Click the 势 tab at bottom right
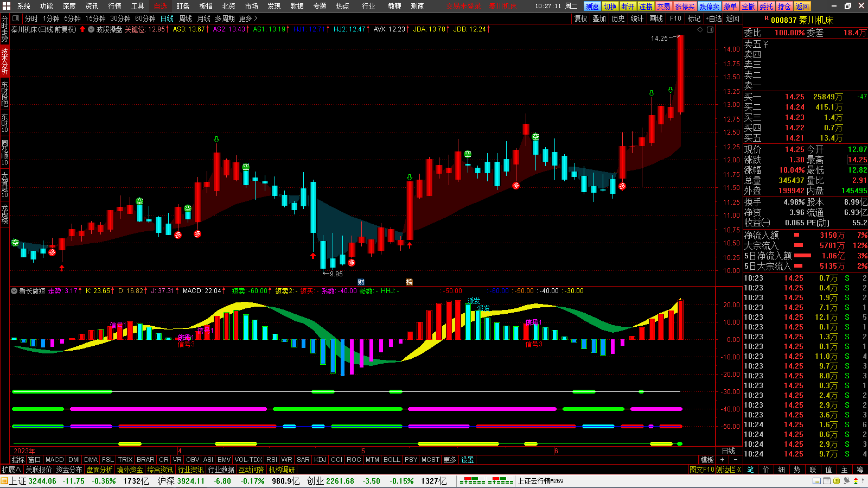This screenshot has width=868, height=488. point(797,470)
